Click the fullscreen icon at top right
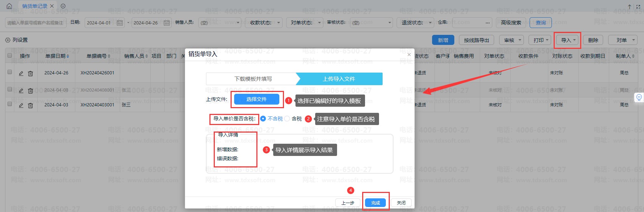Viewport: 644px width, 212px height. coord(638,6)
